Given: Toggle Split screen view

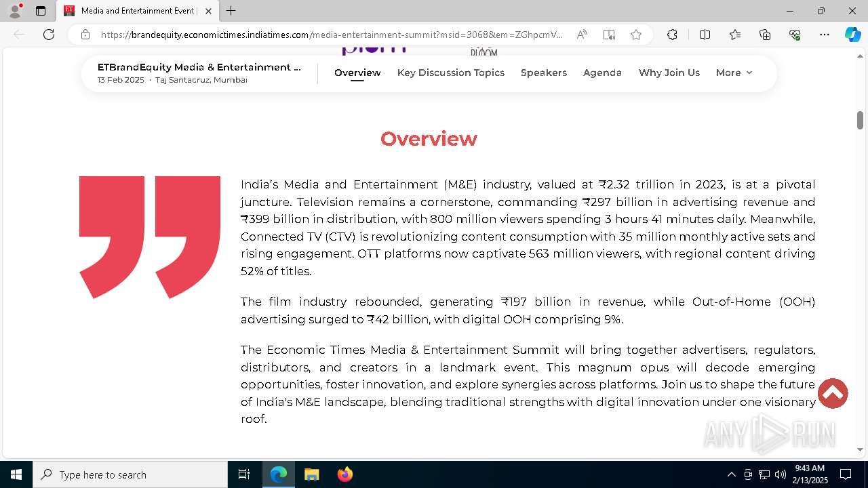Looking at the screenshot, I should click(705, 35).
